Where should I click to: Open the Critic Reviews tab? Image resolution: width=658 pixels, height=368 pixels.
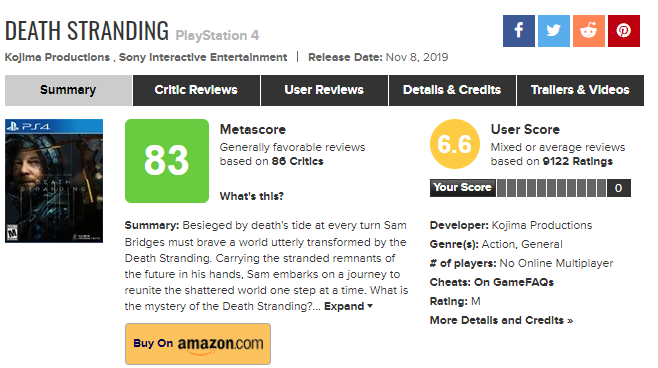click(x=196, y=90)
